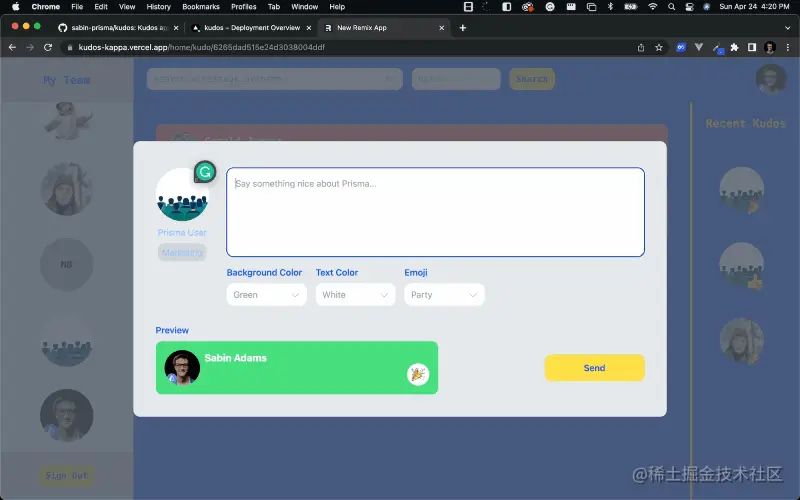Click the Chrome address bar URL
This screenshot has width=800, height=500.
[202, 47]
